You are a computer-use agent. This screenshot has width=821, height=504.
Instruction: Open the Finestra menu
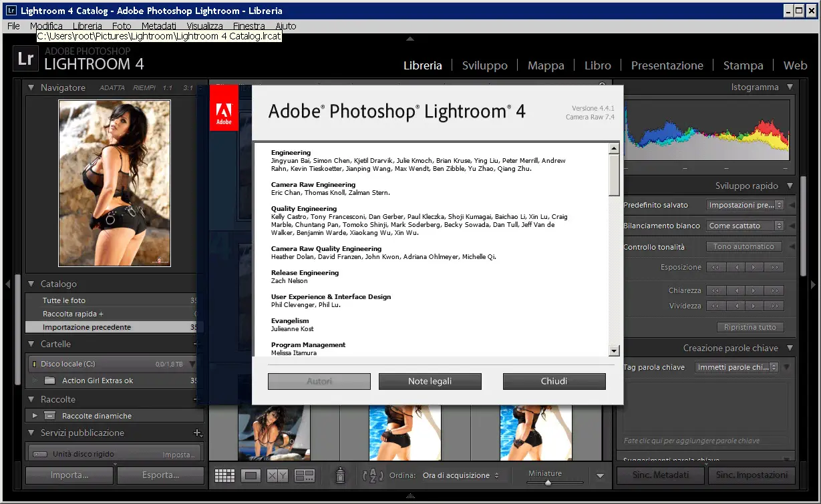point(249,26)
